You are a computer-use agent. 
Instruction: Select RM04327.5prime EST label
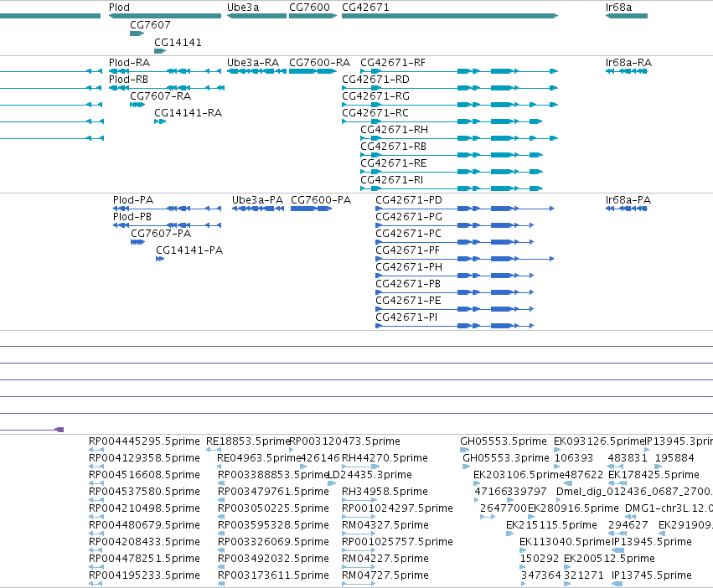coord(385,525)
